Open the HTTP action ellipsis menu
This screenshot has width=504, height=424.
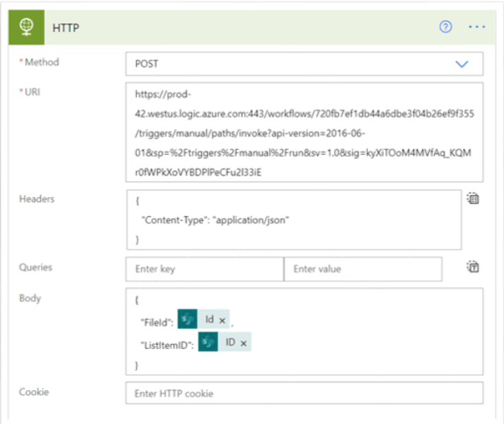[476, 27]
